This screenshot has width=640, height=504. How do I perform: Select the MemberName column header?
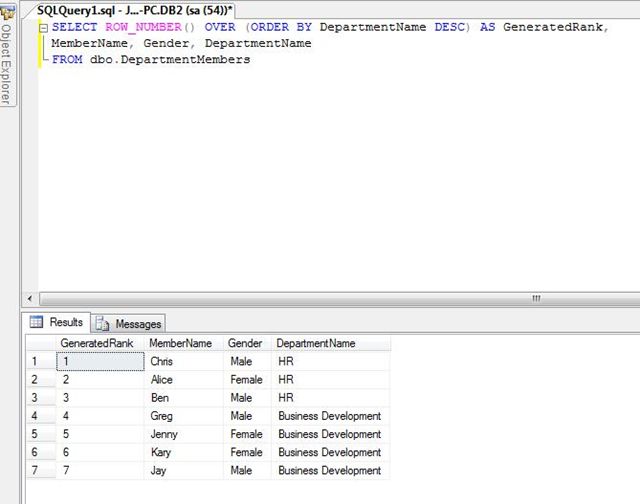pos(182,343)
